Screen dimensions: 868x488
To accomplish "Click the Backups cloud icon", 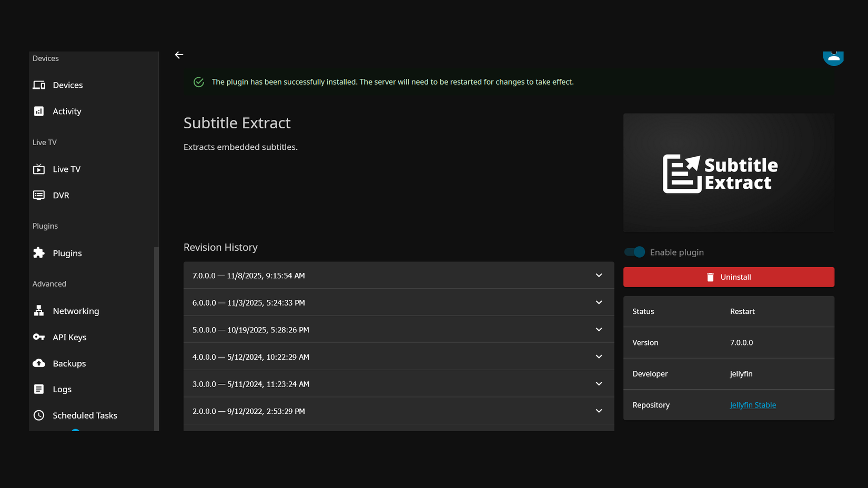I will (x=39, y=363).
